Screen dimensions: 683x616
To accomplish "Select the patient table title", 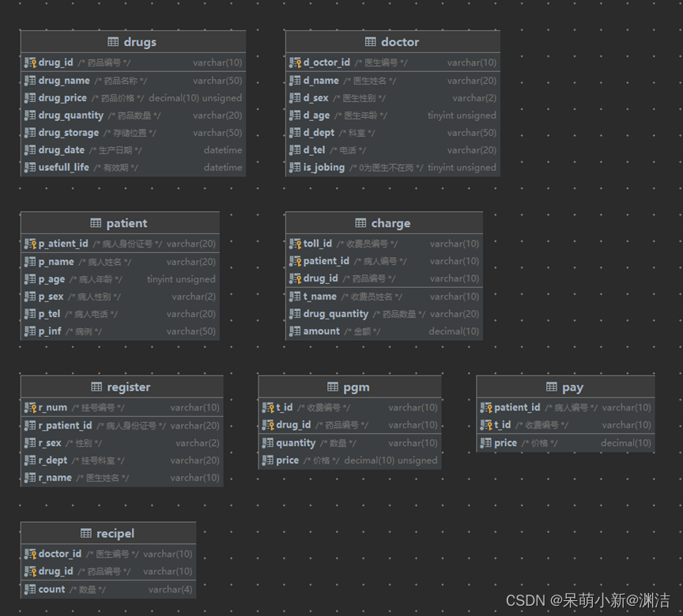I will [x=126, y=224].
